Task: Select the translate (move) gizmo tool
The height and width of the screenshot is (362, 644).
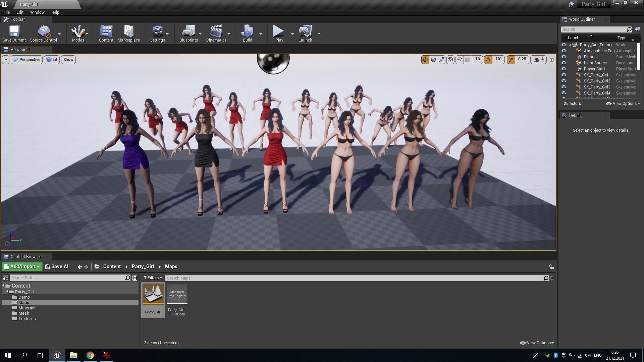Action: coord(425,60)
